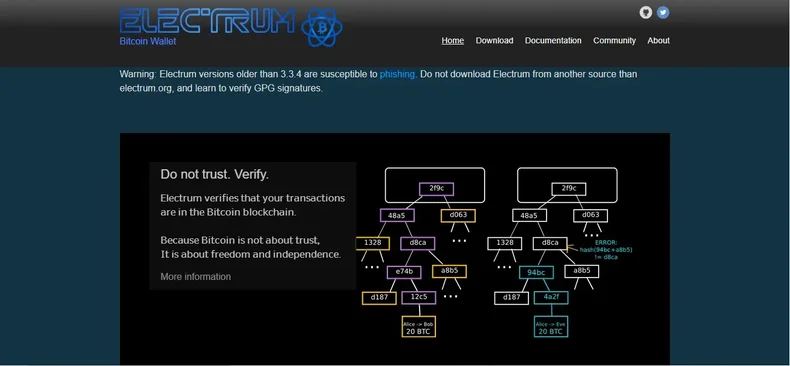Click the teal 4a2f hash node
Screen dimensions: 790x366
tap(551, 297)
